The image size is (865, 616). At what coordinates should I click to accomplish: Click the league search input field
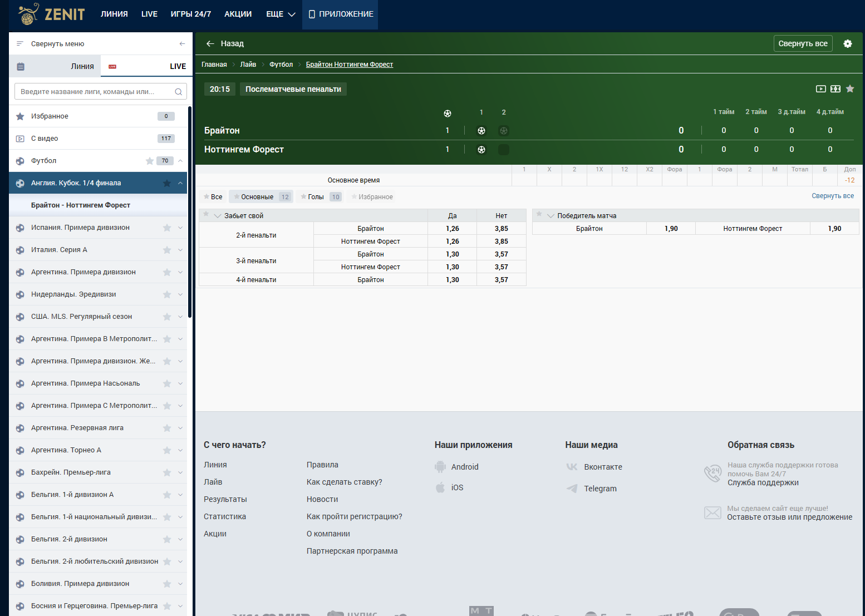click(96, 92)
